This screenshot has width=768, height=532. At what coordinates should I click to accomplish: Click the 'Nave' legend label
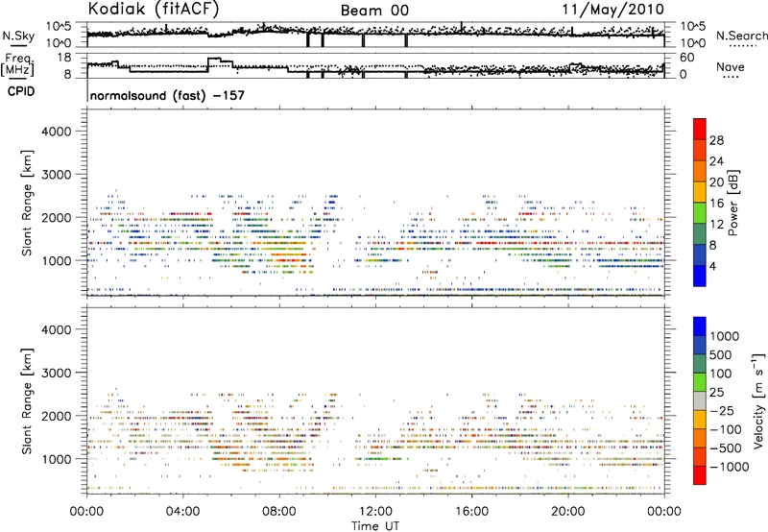click(x=731, y=67)
